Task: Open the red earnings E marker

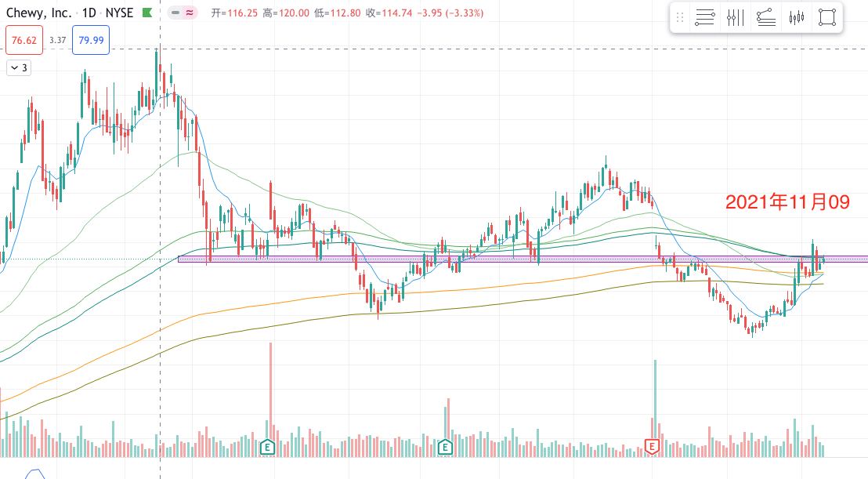Action: pos(651,447)
